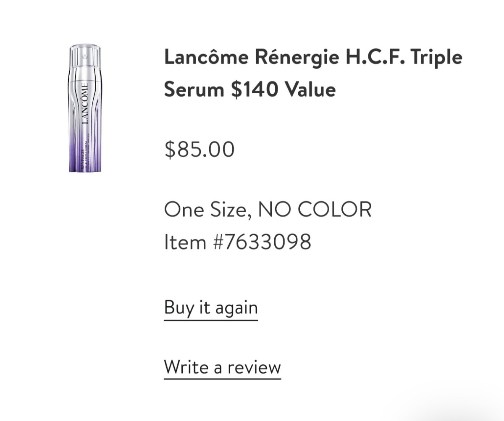Click the word "Lancôme" in the title
The height and width of the screenshot is (421, 504).
coord(207,57)
